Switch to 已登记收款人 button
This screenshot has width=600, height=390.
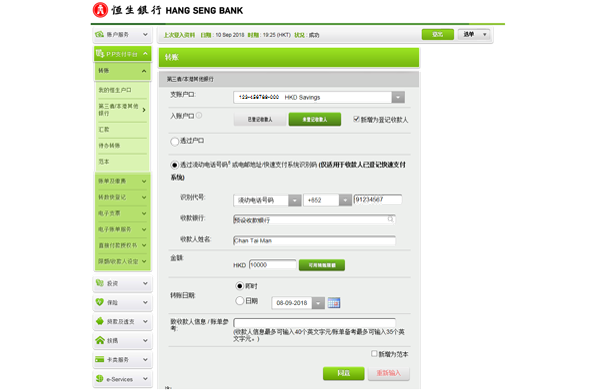[260, 119]
